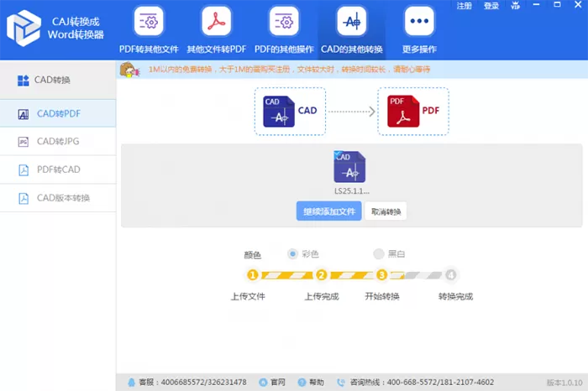This screenshot has height=391, width=588.
Task: Click the 注册 link in title bar
Action: click(464, 6)
